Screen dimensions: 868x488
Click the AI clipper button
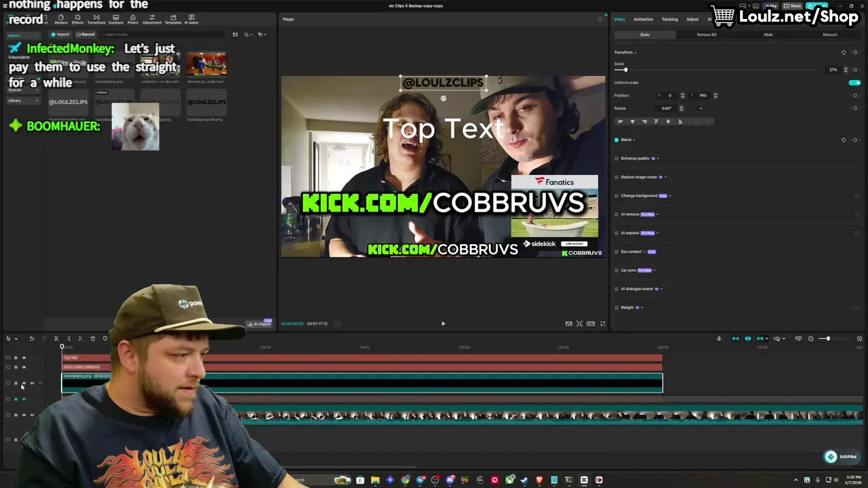[x=259, y=324]
